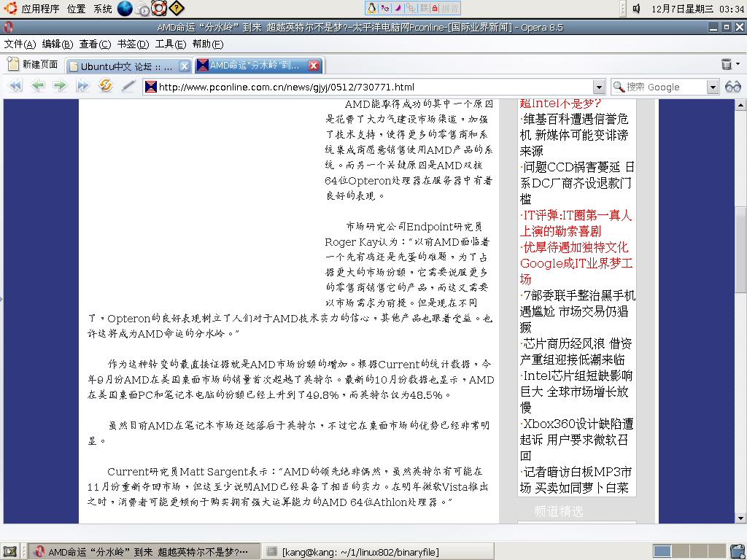
Task: Switch to the kang@kang terminal taskbar window
Action: (376, 552)
